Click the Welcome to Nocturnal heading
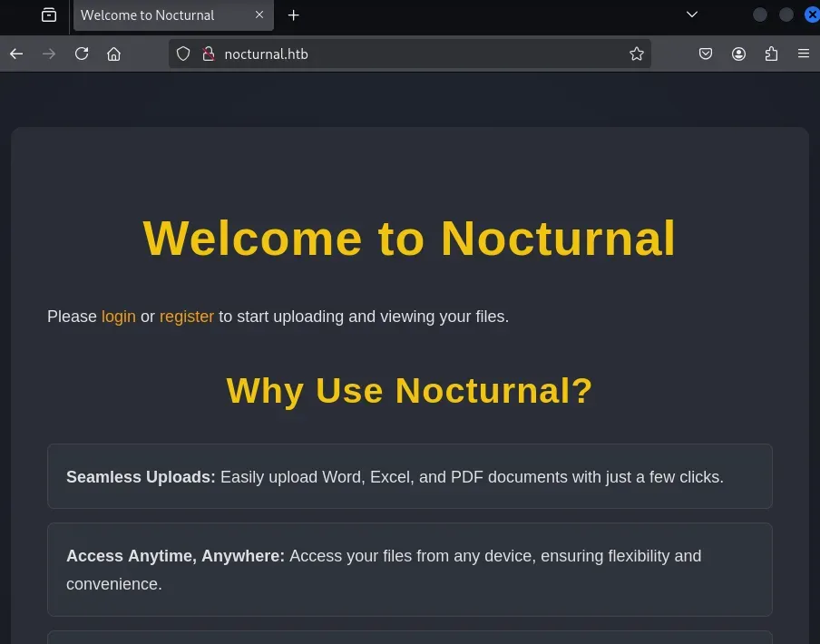820x644 pixels. pos(409,239)
